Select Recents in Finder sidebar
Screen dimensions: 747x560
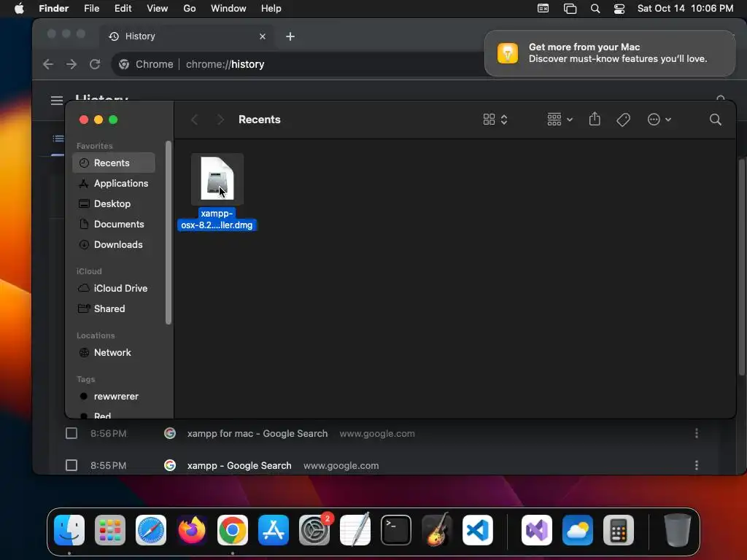click(x=114, y=163)
